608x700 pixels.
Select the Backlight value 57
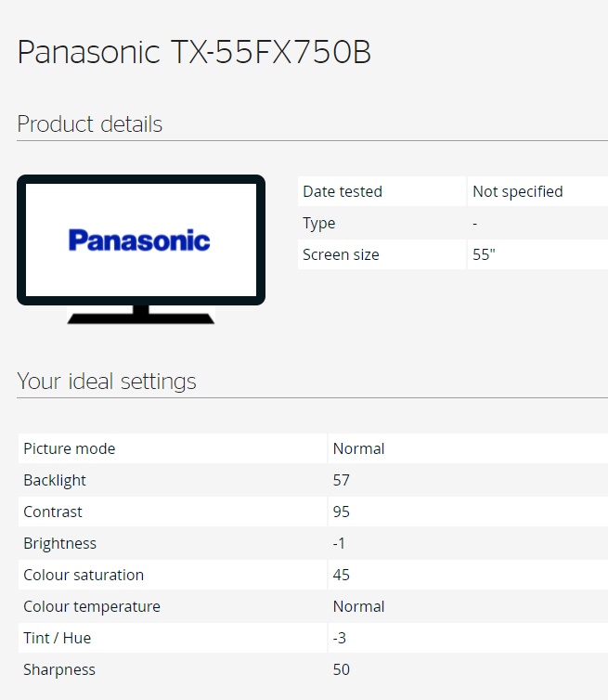point(342,480)
